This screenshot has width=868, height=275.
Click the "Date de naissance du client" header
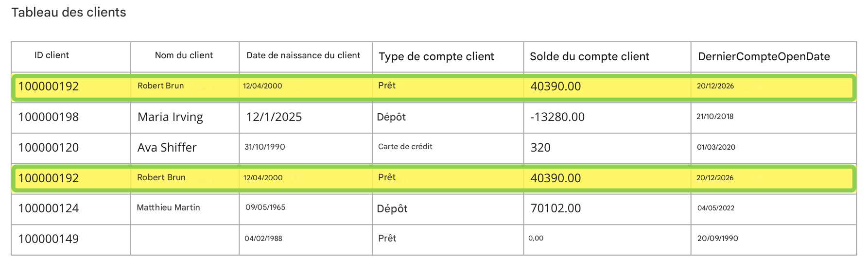pos(303,55)
